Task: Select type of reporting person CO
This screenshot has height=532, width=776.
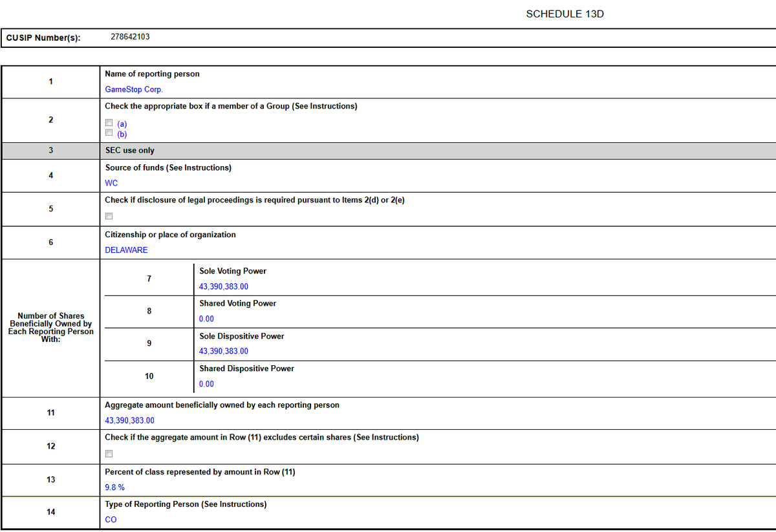Action: [111, 520]
